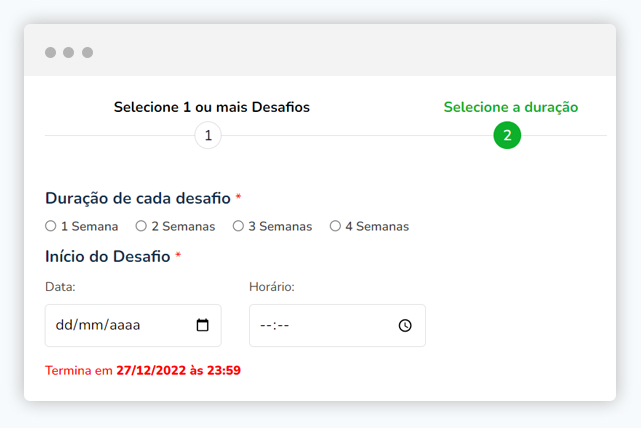Image resolution: width=641 pixels, height=428 pixels.
Task: Open the 'Selecione a duração' step label
Action: click(511, 107)
